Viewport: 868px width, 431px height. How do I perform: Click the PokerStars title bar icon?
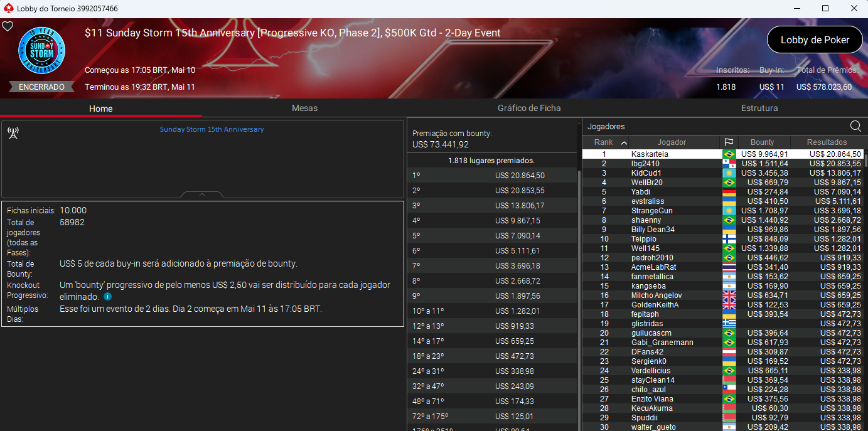[x=8, y=8]
